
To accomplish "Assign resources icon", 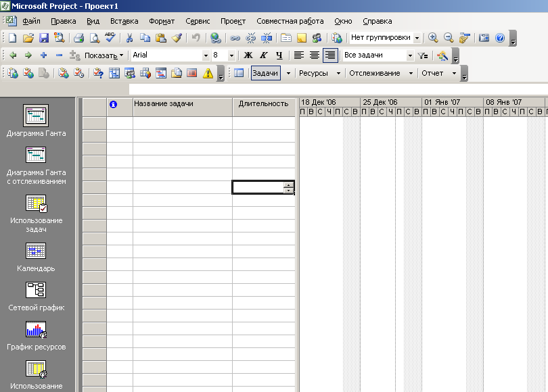I will click(x=317, y=38).
